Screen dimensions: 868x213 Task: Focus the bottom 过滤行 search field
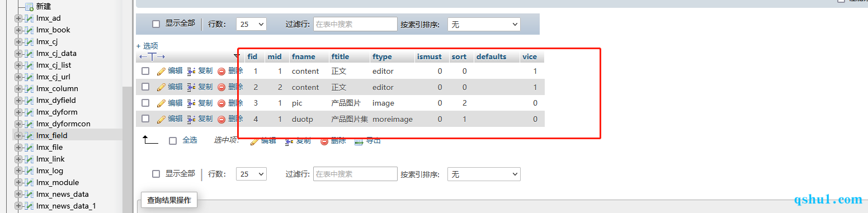point(355,174)
